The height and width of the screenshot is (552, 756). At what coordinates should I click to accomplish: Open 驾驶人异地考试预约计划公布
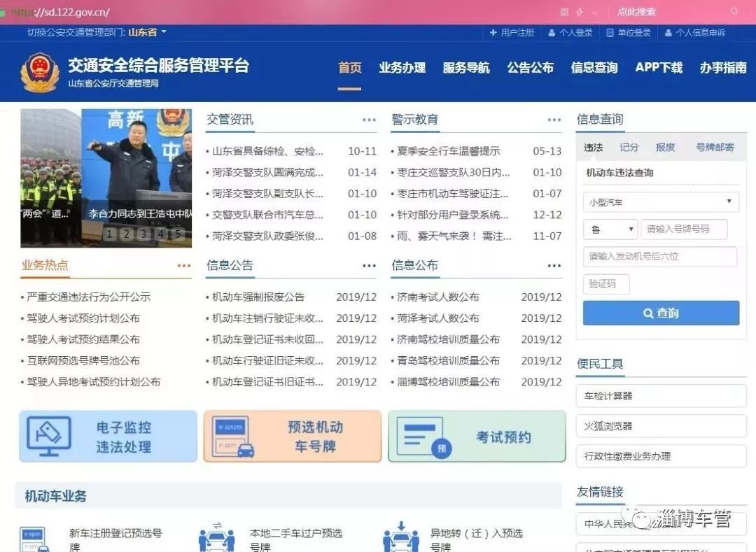point(94,382)
